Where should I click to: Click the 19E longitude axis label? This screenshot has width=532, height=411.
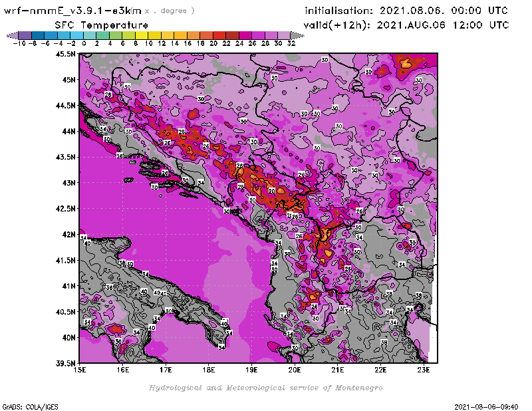(251, 370)
